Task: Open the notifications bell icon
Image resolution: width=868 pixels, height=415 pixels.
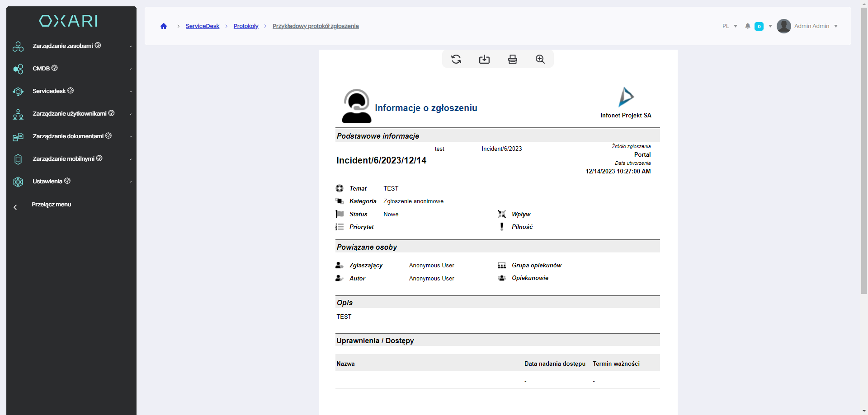Action: (748, 26)
